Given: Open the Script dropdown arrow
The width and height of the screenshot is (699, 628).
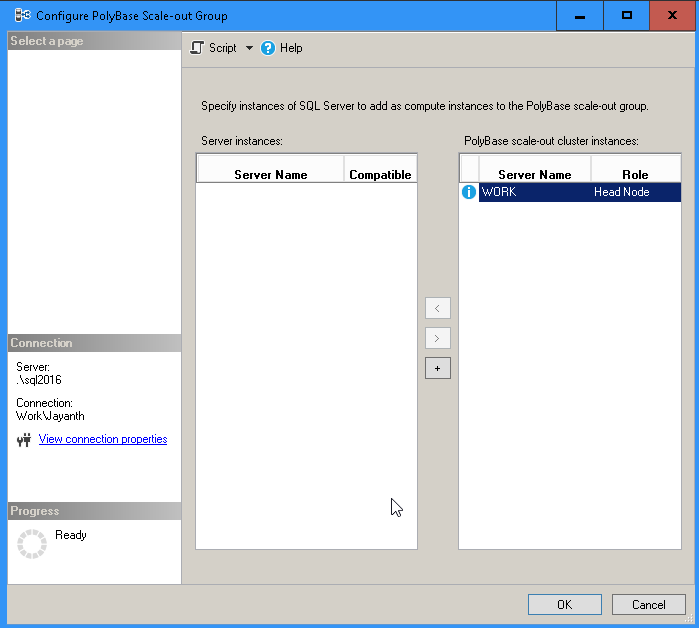Looking at the screenshot, I should [x=249, y=48].
